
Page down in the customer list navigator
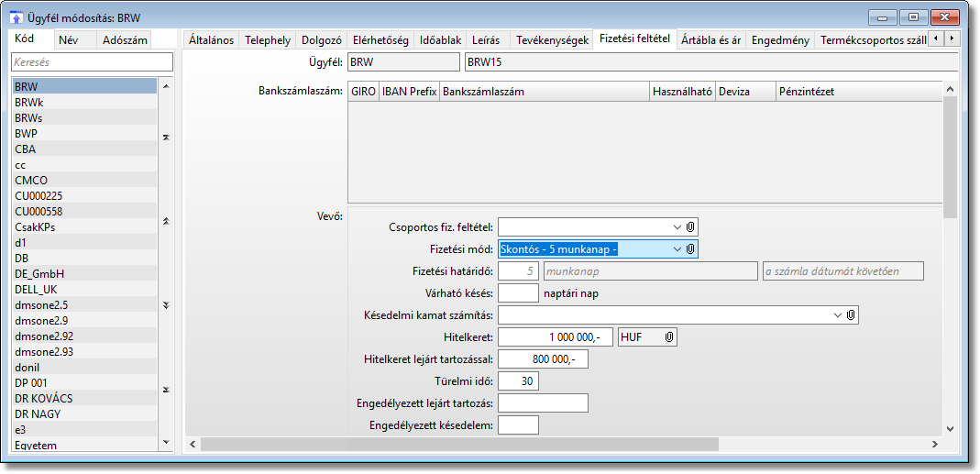(x=166, y=305)
